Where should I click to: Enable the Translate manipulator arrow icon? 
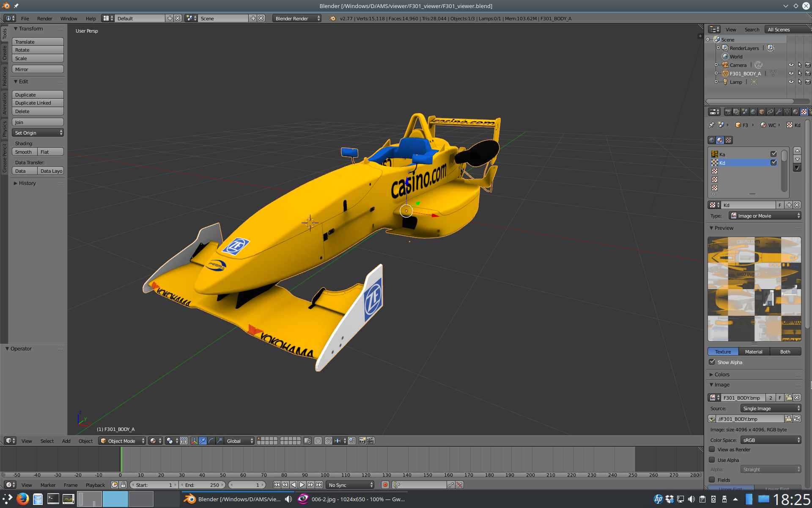tap(203, 441)
